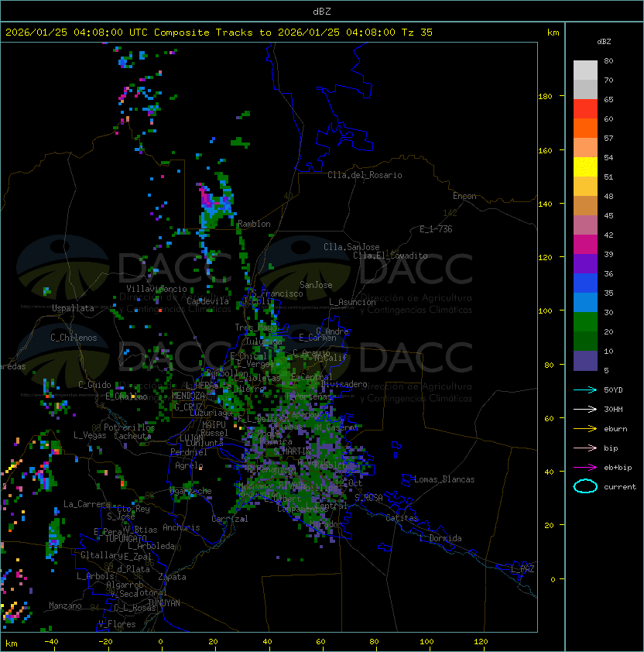Select the Villavicencio place label

156,289
